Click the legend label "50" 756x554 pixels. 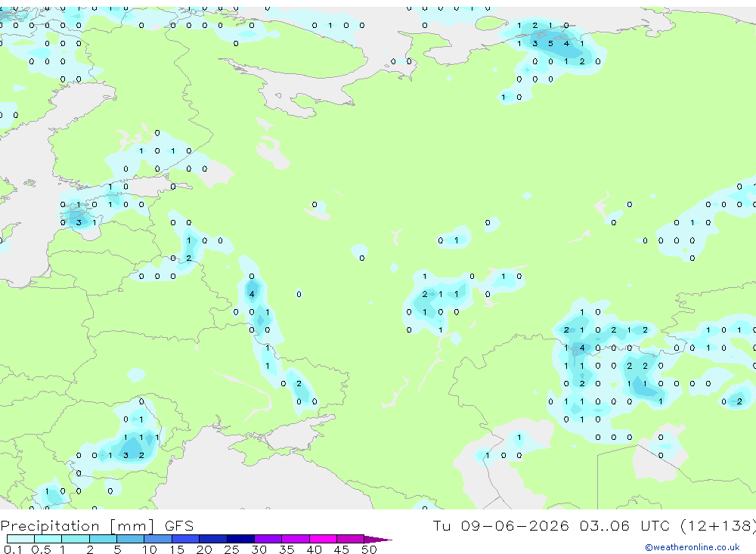pos(369,549)
